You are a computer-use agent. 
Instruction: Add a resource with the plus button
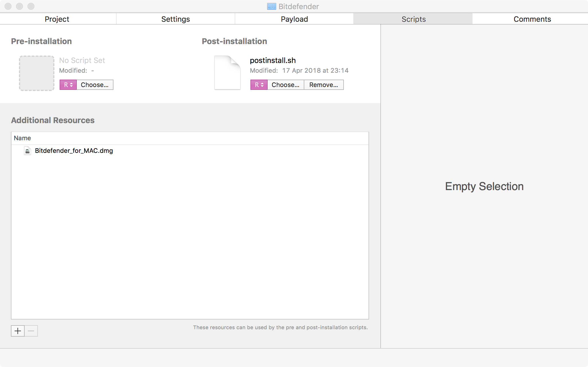click(18, 331)
